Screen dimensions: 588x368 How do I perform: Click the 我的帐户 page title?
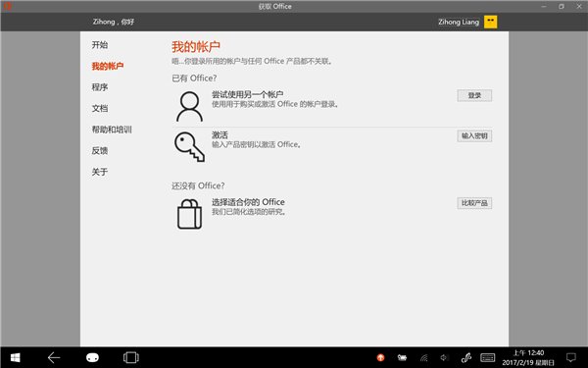pos(196,47)
